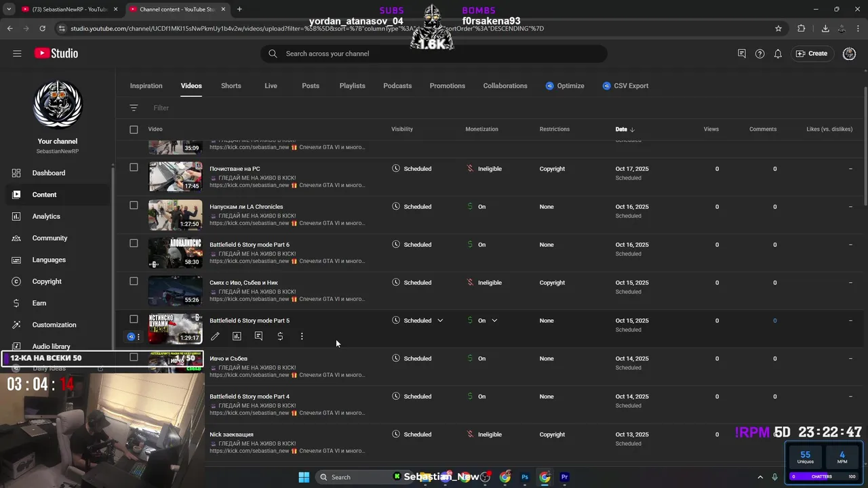This screenshot has width=868, height=488.
Task: Click the YouTube Studio logo
Action: point(56,54)
